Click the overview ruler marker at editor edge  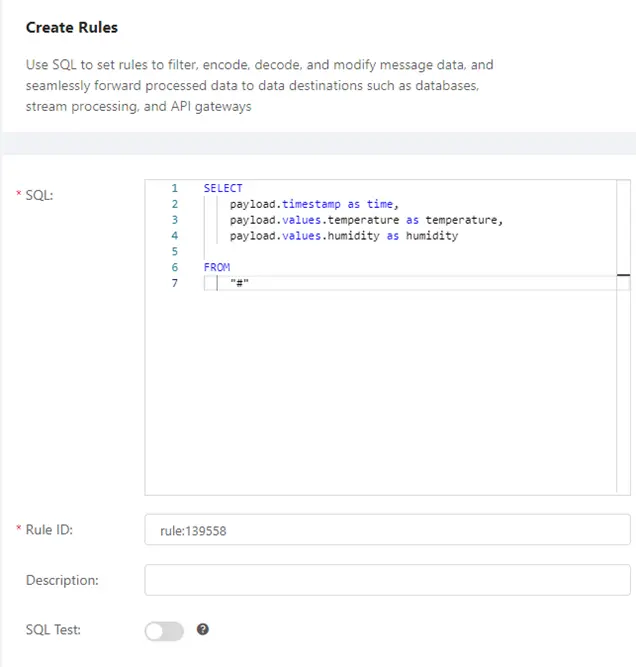[x=623, y=274]
